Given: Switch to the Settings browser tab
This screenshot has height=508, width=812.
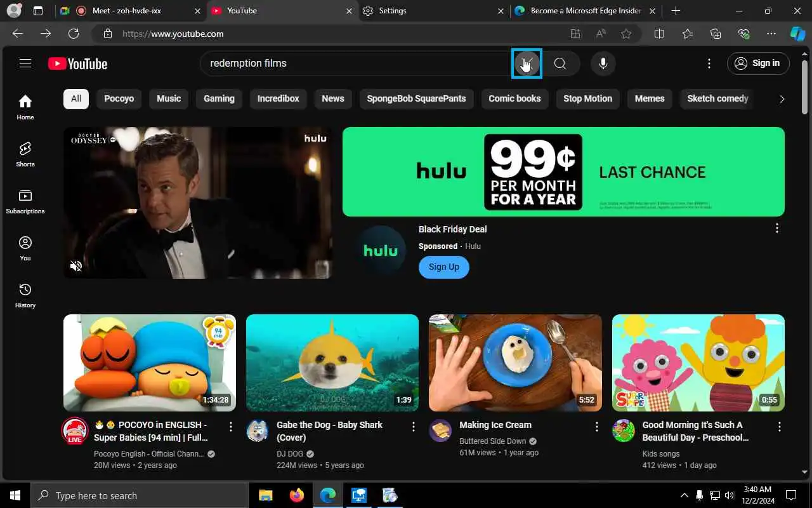Looking at the screenshot, I should [435, 11].
